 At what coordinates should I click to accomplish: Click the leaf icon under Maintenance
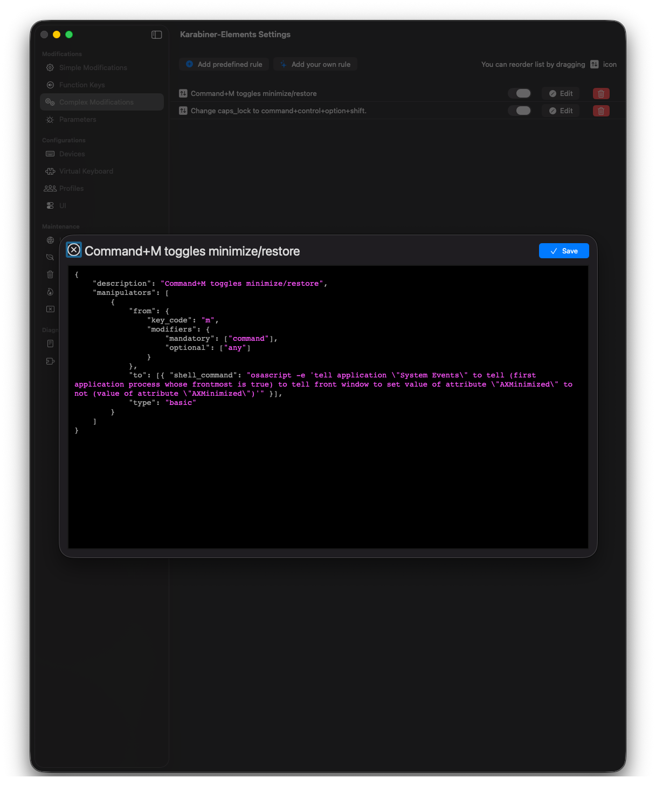[x=50, y=257]
